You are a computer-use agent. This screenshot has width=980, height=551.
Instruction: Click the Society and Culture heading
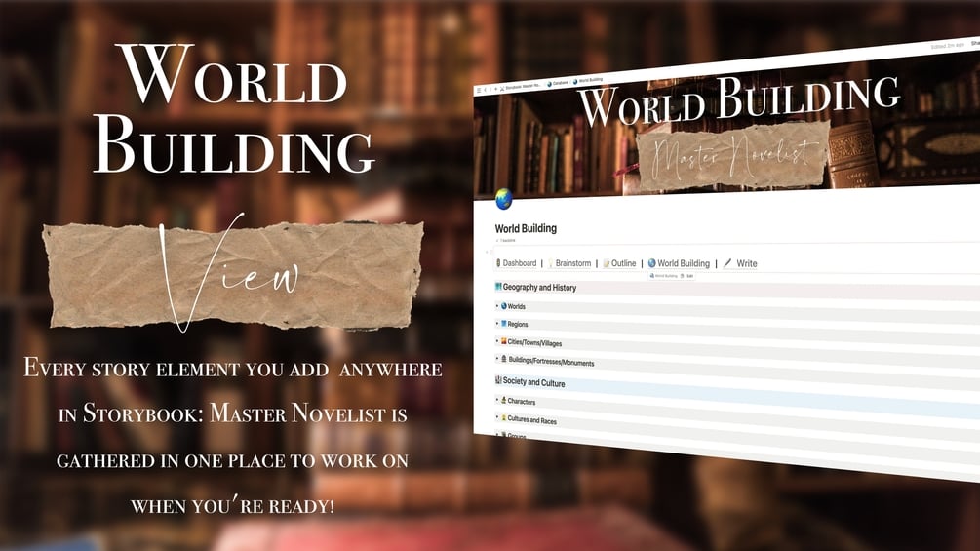pos(533,382)
